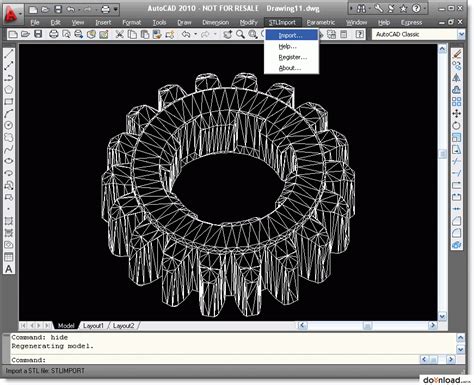The image size is (474, 385).
Task: Click the Scale tool in Modify toolbar
Action: point(456,137)
